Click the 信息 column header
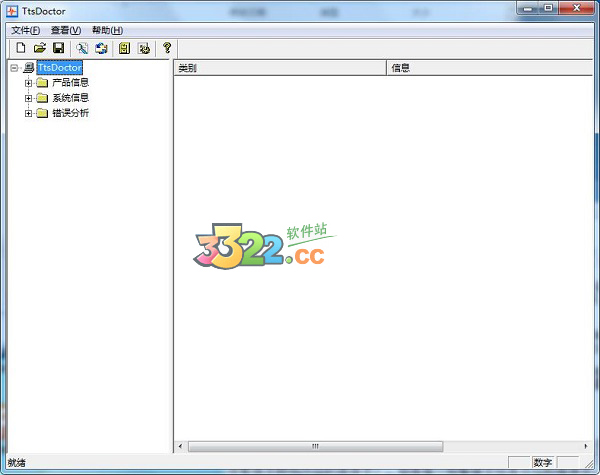Screen dimensions: 600x475 (x=490, y=68)
